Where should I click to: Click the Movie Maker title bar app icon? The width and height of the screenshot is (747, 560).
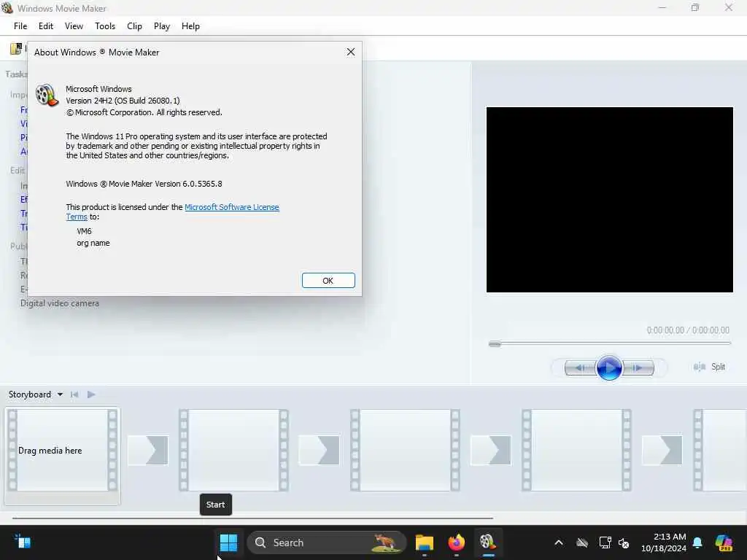pos(7,7)
